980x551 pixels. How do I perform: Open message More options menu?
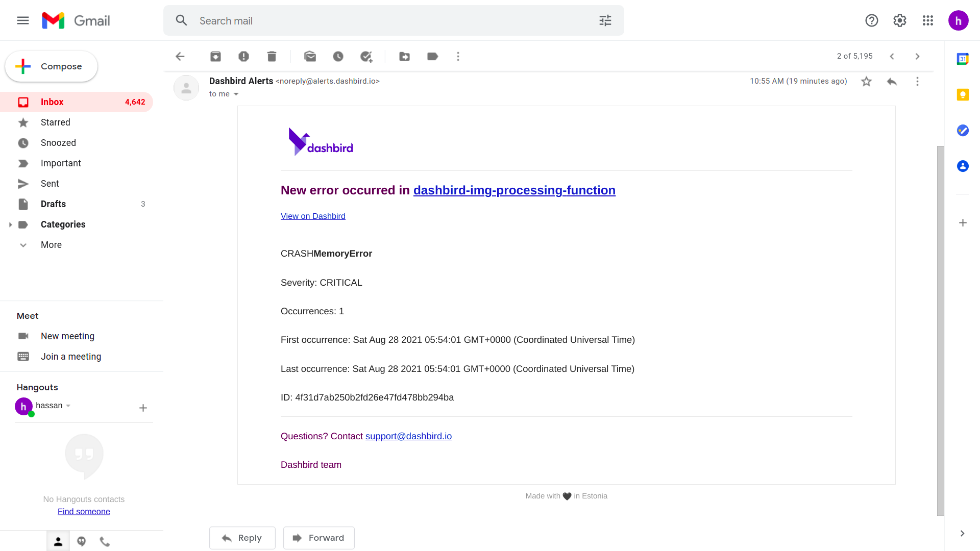click(918, 82)
